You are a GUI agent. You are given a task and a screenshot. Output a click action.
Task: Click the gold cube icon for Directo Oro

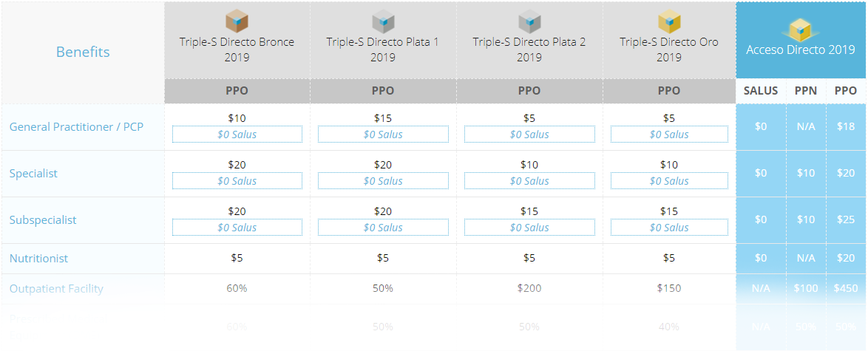(668, 21)
